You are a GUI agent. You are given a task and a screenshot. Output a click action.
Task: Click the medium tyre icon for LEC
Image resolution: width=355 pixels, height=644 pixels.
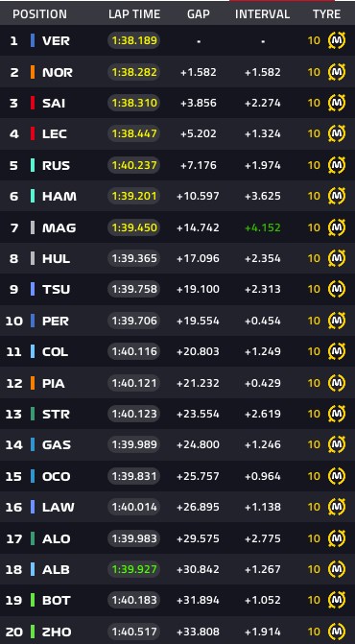tap(337, 134)
